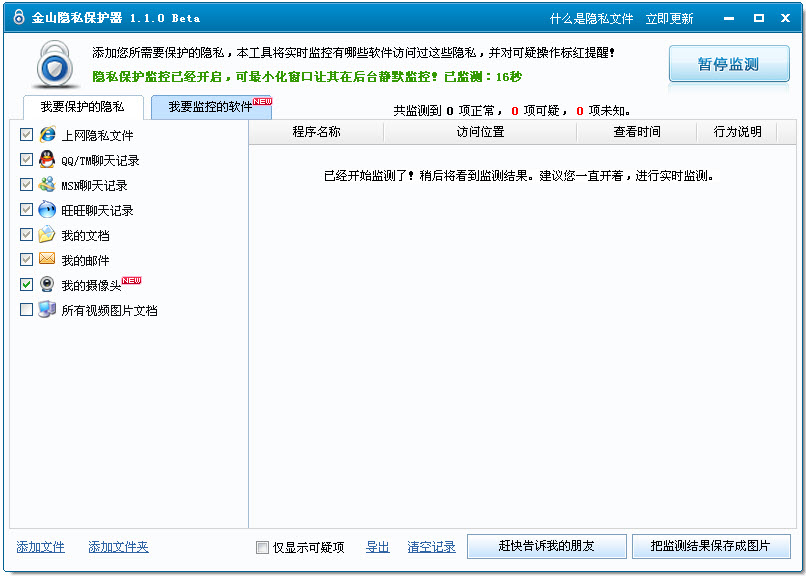Disable monitoring for 我的摄像头

[x=27, y=284]
